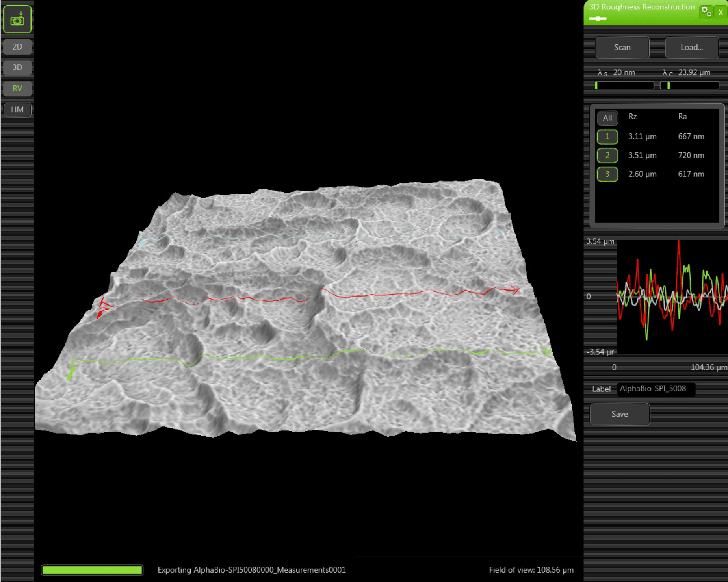Click the camera snapshot icon
Screen dimensions: 728x582
pos(17,19)
